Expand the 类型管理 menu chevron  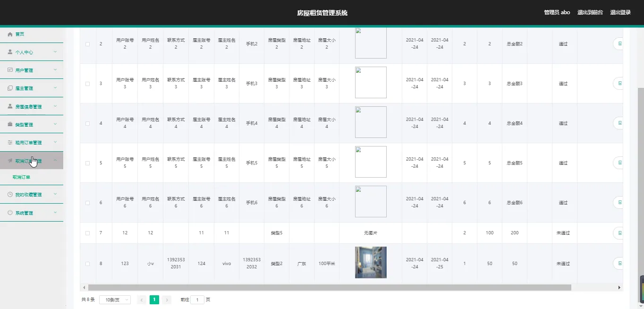[55, 124]
